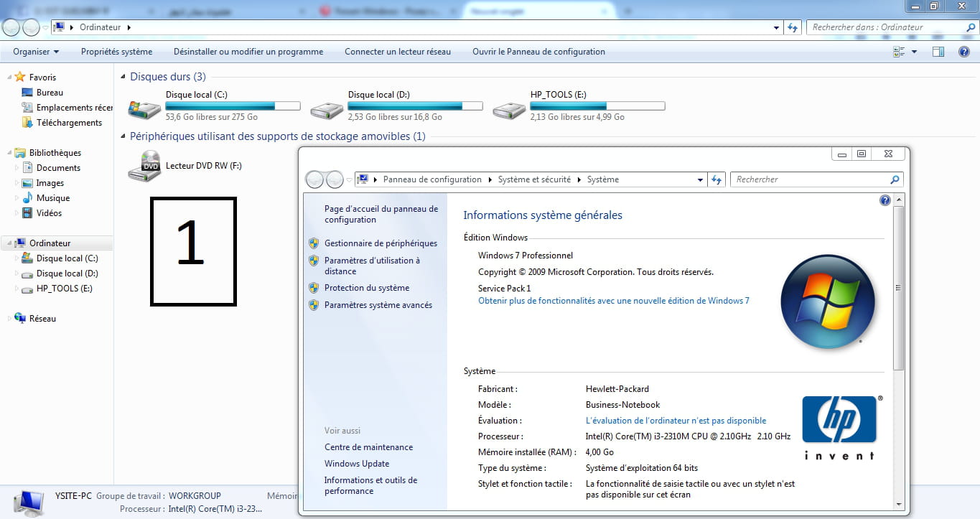The height and width of the screenshot is (519, 980).
Task: Click the Disque local (C:) capacity bar
Action: (x=233, y=106)
